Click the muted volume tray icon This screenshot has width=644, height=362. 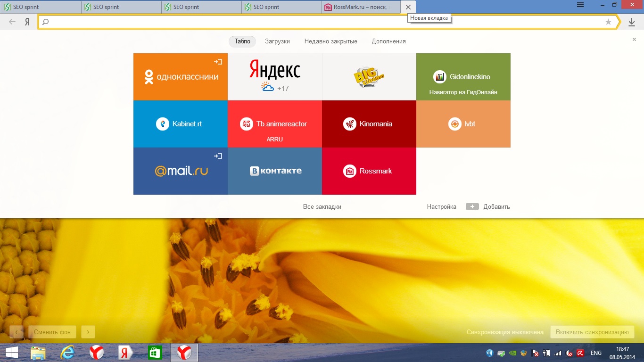(x=570, y=353)
